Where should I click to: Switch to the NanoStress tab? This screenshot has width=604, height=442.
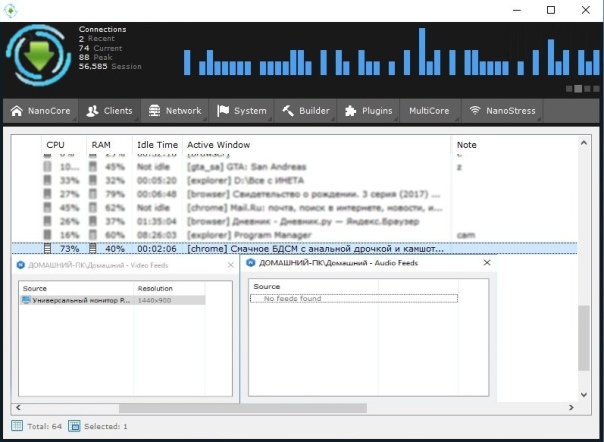pyautogui.click(x=502, y=111)
